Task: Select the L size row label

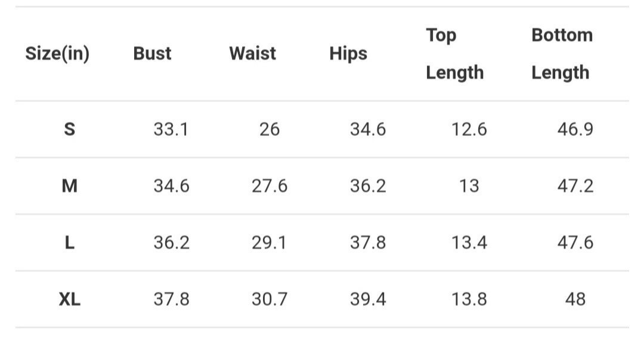Action: pyautogui.click(x=69, y=243)
